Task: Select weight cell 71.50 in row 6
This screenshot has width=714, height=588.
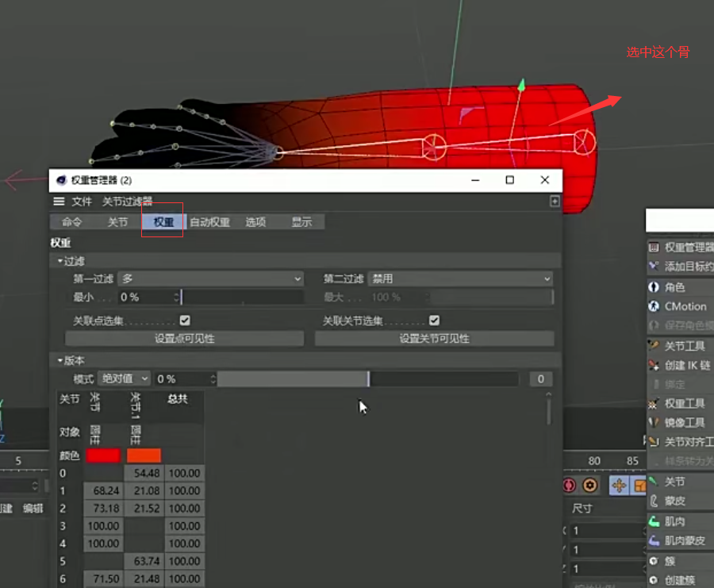Action: tap(103, 579)
